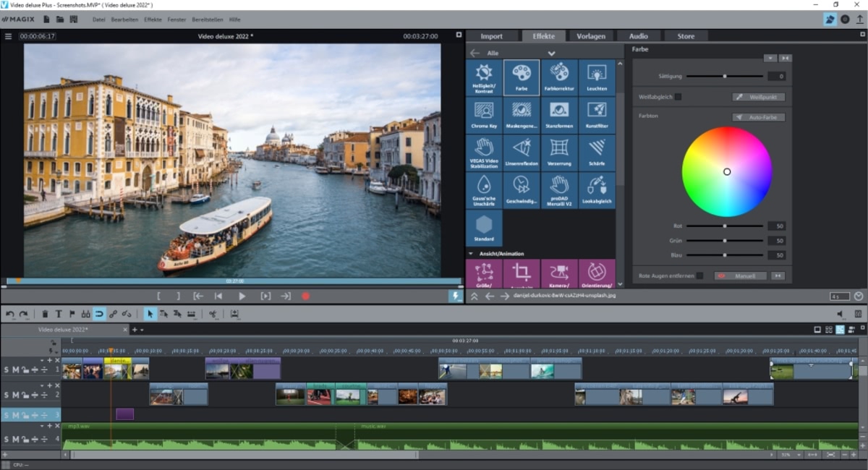Screen dimensions: 868x470
Task: Open the Store tab
Action: [x=686, y=36]
